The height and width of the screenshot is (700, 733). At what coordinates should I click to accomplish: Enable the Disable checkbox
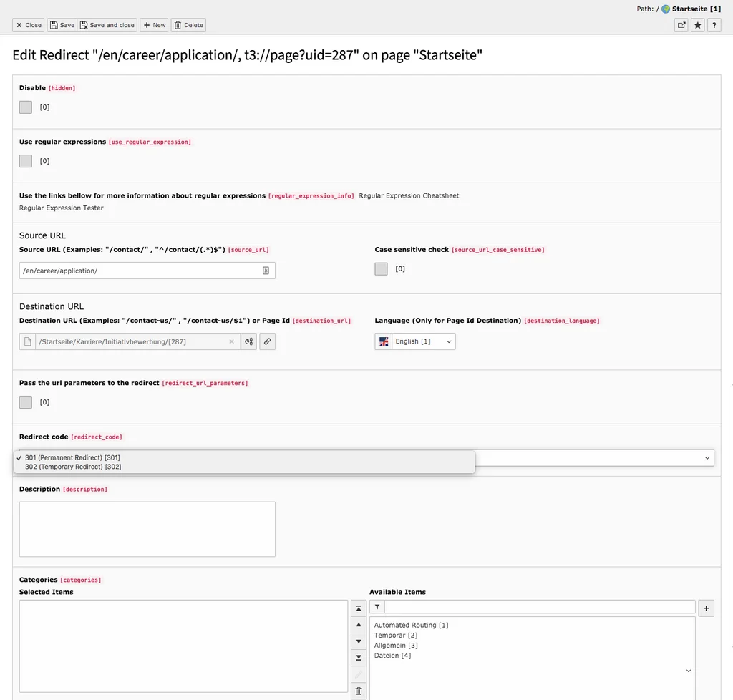26,107
